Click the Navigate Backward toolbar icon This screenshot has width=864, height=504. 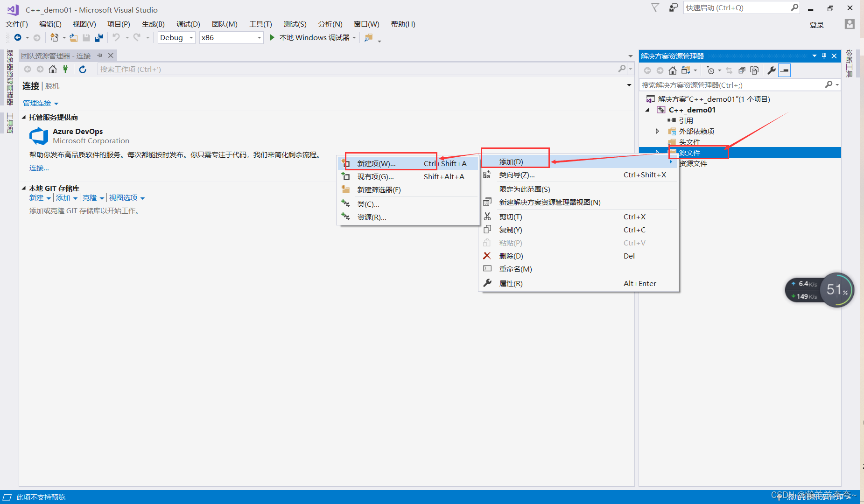click(x=18, y=37)
